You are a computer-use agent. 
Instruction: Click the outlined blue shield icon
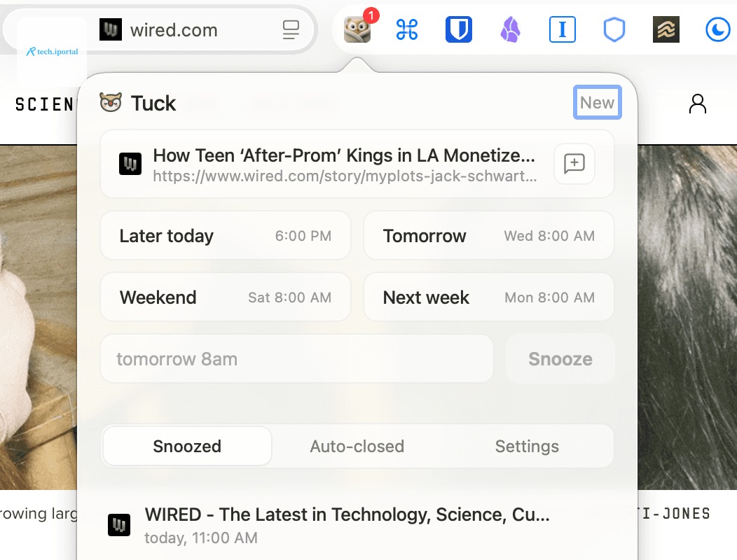tap(614, 29)
